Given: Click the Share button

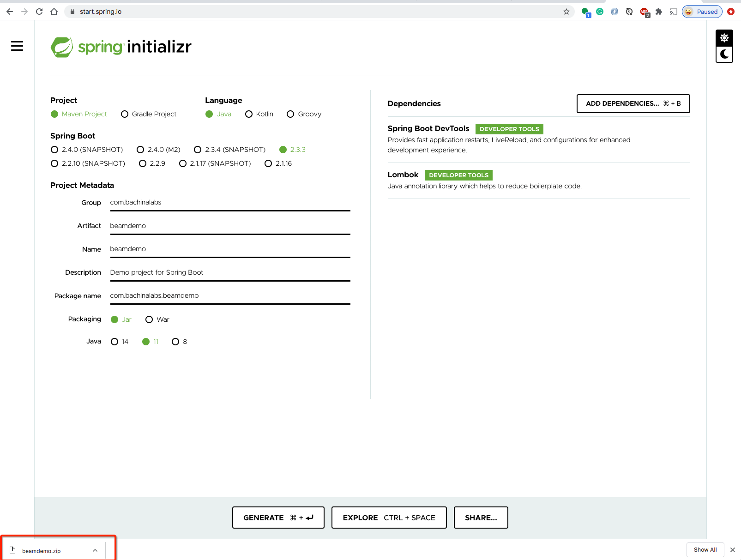Looking at the screenshot, I should pos(481,518).
